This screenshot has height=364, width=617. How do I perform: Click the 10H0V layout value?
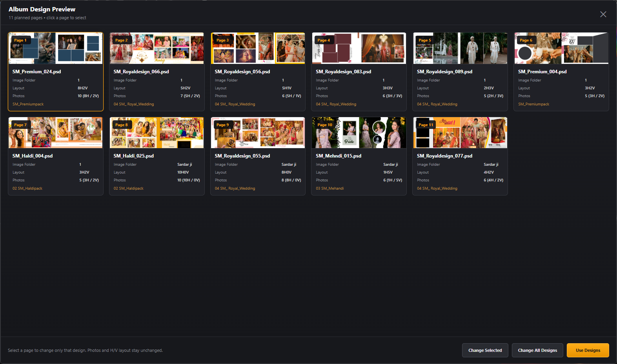tap(183, 172)
